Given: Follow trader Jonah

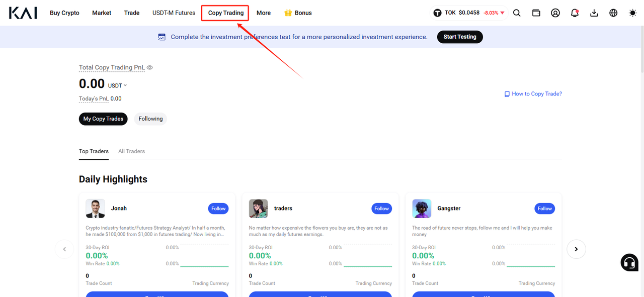Looking at the screenshot, I should (x=218, y=209).
